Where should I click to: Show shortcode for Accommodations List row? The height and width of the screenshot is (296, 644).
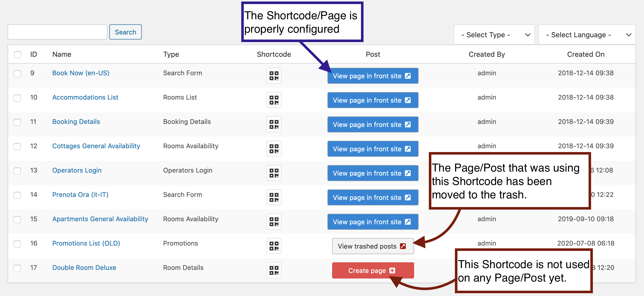pos(274,100)
